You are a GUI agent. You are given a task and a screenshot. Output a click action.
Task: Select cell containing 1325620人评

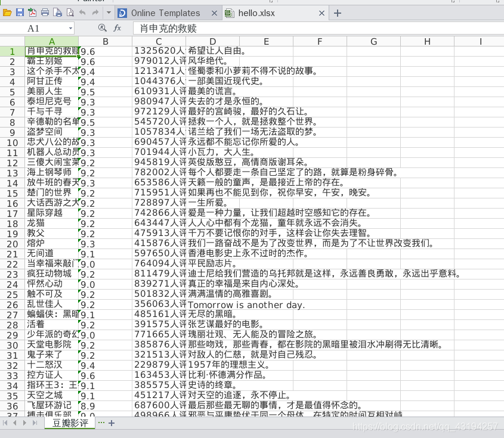click(159, 51)
